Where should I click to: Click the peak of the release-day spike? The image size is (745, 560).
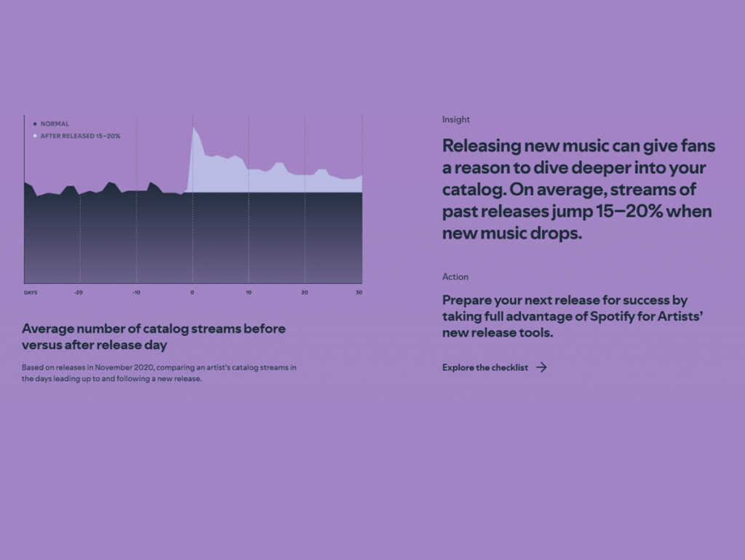point(194,129)
